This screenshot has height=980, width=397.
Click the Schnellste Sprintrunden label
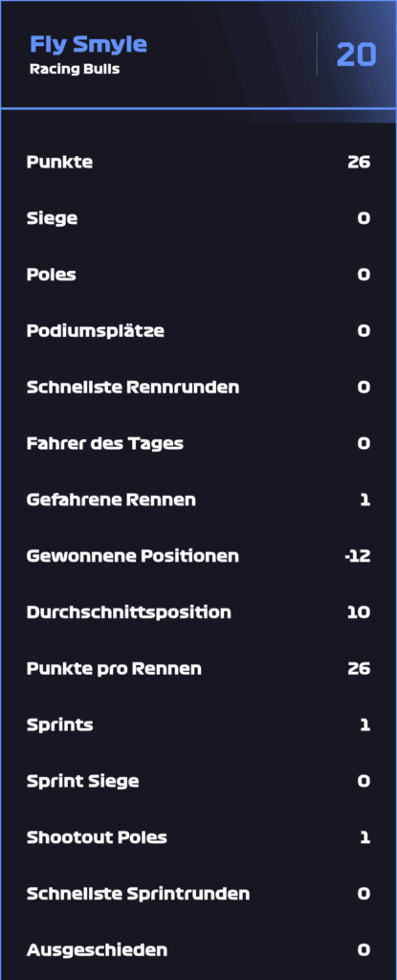coord(138,894)
